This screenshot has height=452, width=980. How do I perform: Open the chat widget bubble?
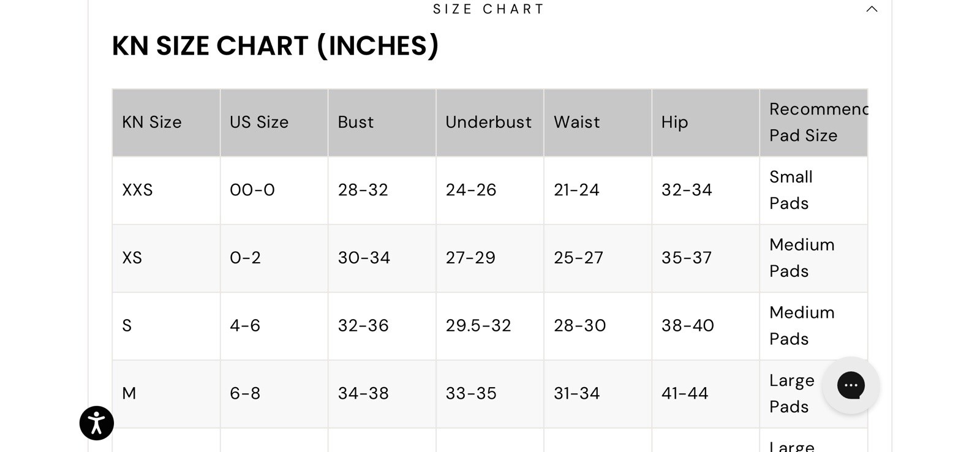pyautogui.click(x=851, y=385)
